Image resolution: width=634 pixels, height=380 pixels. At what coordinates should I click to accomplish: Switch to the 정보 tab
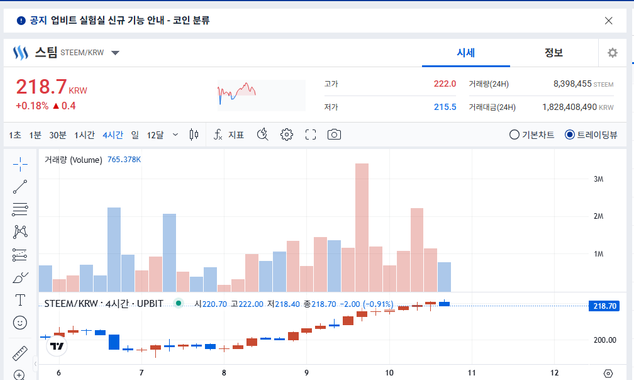pos(554,53)
